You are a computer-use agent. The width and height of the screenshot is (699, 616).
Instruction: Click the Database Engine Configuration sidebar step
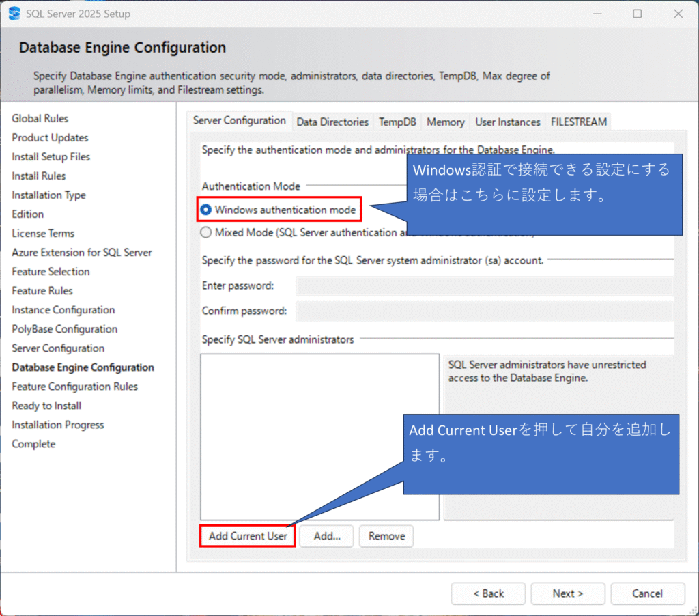(x=83, y=368)
